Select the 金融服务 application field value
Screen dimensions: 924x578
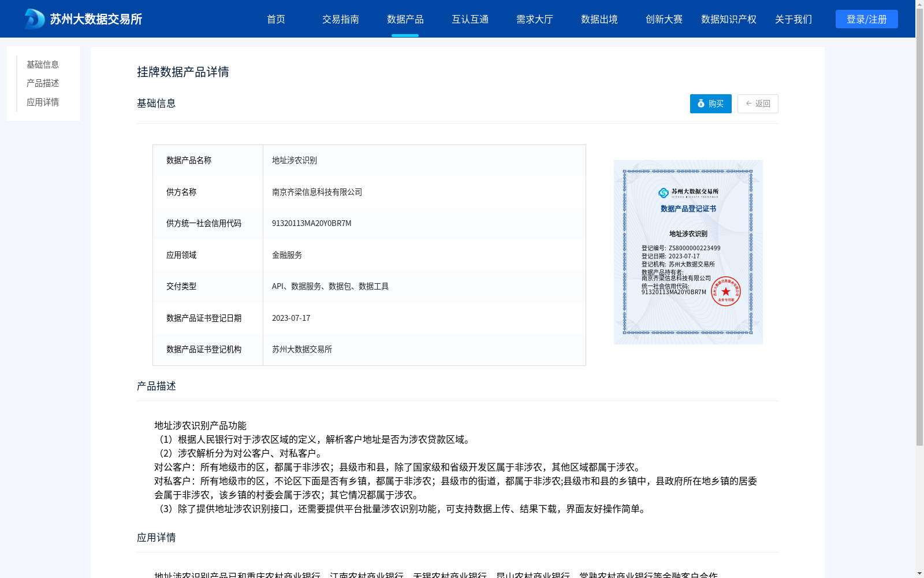point(287,255)
